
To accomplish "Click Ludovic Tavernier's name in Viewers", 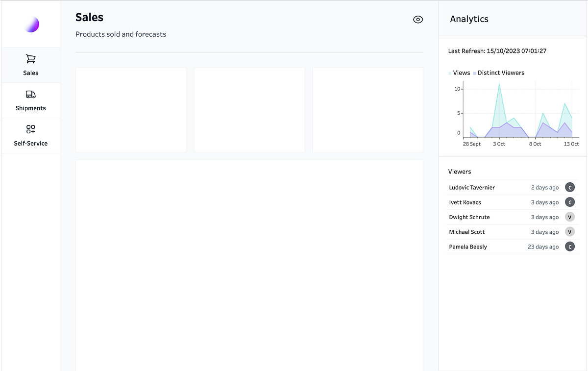I will click(x=471, y=187).
